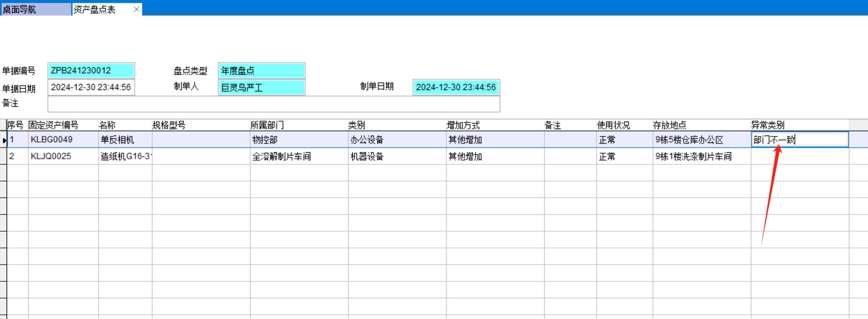Close the 资产盘点表 tab
The width and height of the screenshot is (868, 319).
(x=136, y=9)
